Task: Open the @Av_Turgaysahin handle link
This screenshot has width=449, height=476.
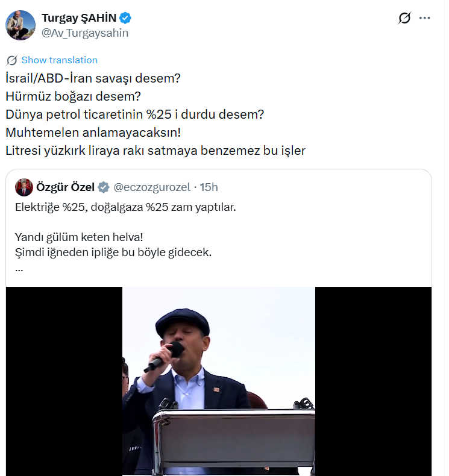Action: tap(85, 33)
